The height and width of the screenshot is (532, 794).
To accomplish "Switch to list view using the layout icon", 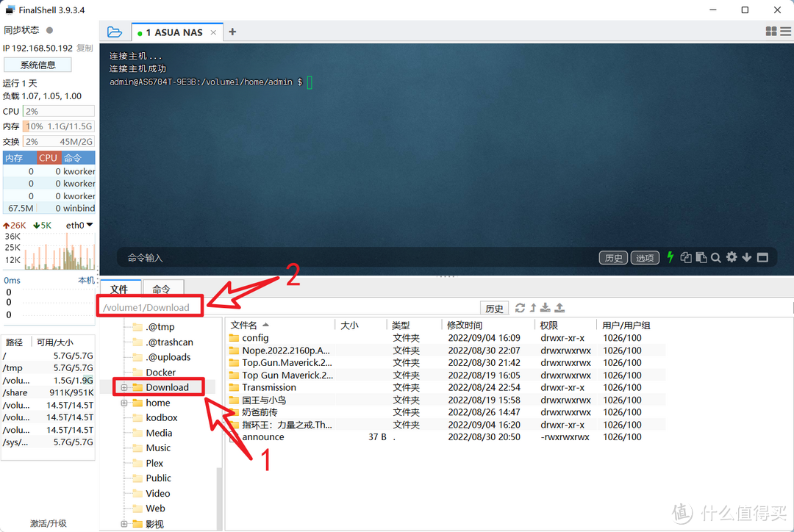I will [x=784, y=32].
